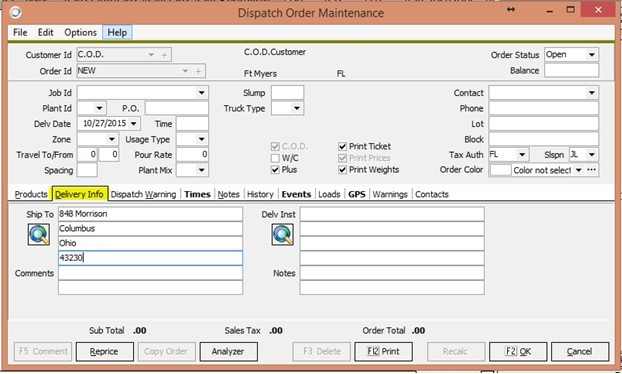The height and width of the screenshot is (374, 622).
Task: Click the plus icon beside Order Id
Action: click(x=198, y=71)
